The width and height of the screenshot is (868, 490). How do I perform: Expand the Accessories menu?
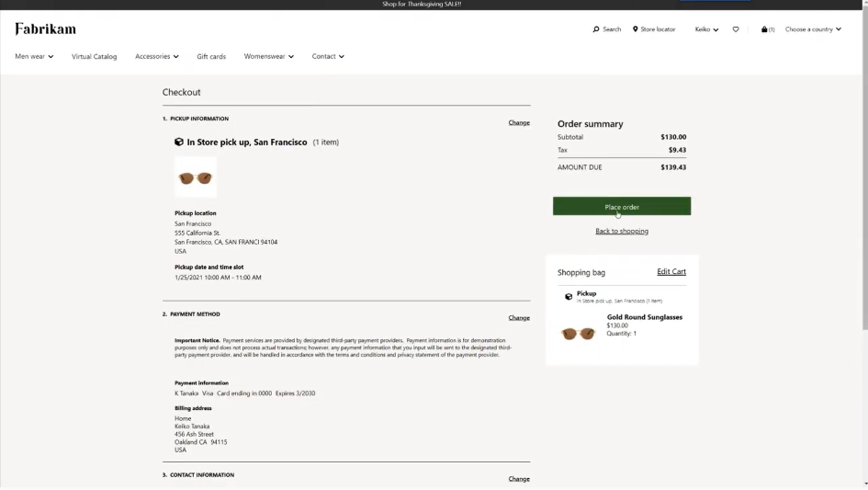(x=156, y=56)
